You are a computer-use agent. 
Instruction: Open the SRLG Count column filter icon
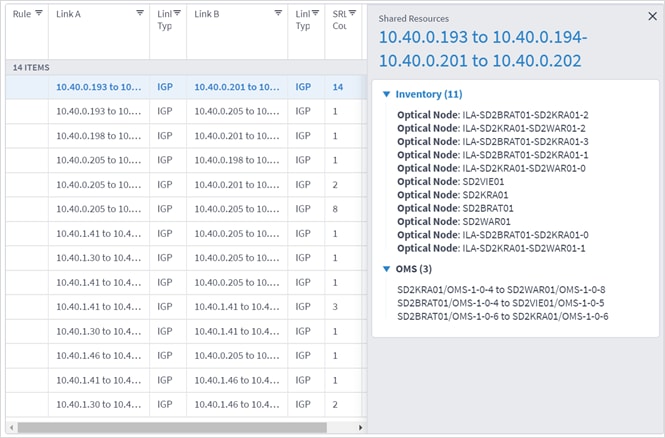pos(352,13)
